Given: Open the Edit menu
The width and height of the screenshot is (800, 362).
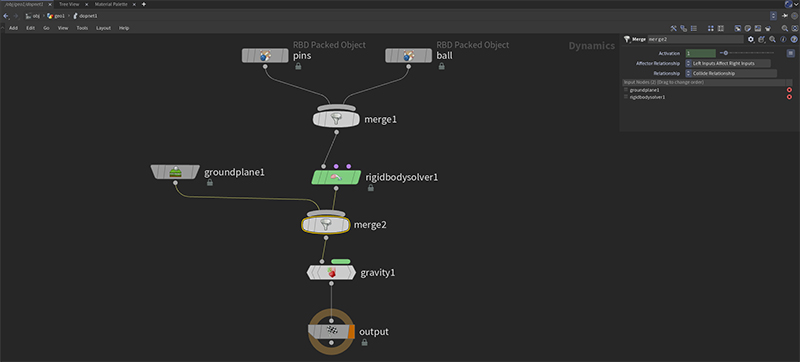Looking at the screenshot, I should point(31,28).
